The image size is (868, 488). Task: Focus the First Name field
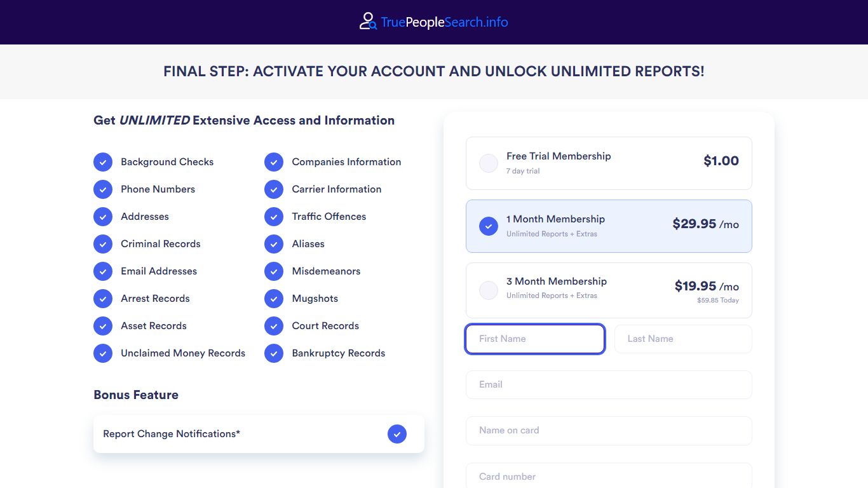535,339
